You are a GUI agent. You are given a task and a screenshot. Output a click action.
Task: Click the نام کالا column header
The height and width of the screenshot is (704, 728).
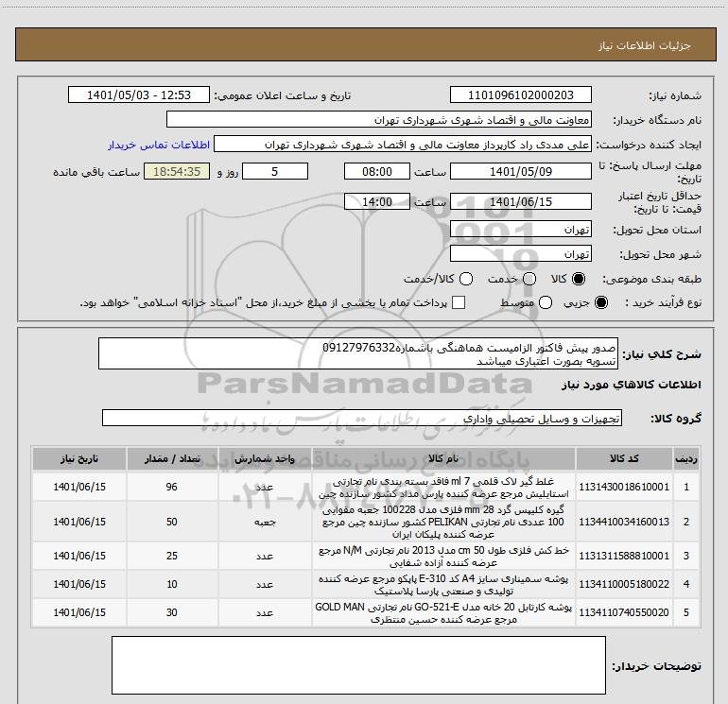click(443, 458)
